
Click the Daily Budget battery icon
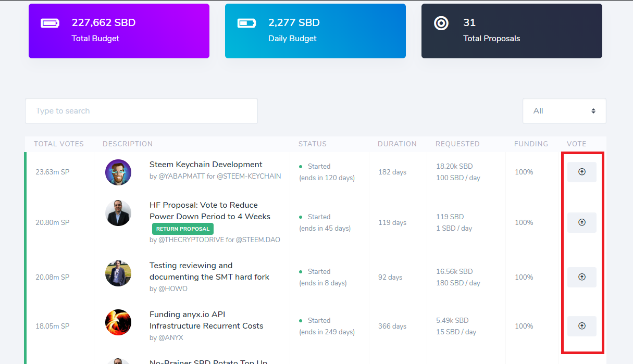pyautogui.click(x=246, y=23)
